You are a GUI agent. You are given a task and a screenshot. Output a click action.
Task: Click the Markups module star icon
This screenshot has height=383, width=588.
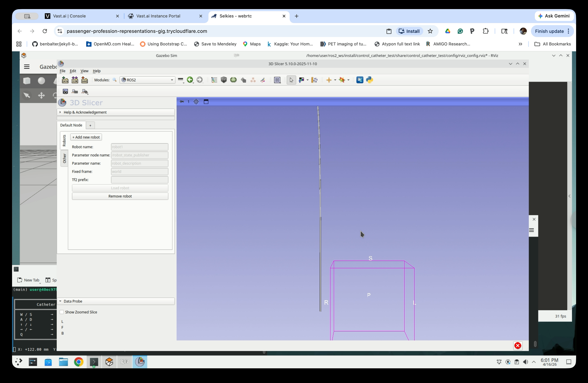tap(253, 80)
